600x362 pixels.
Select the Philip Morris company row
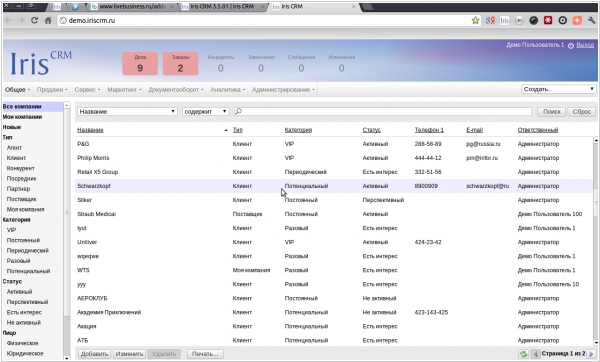pyautogui.click(x=333, y=158)
